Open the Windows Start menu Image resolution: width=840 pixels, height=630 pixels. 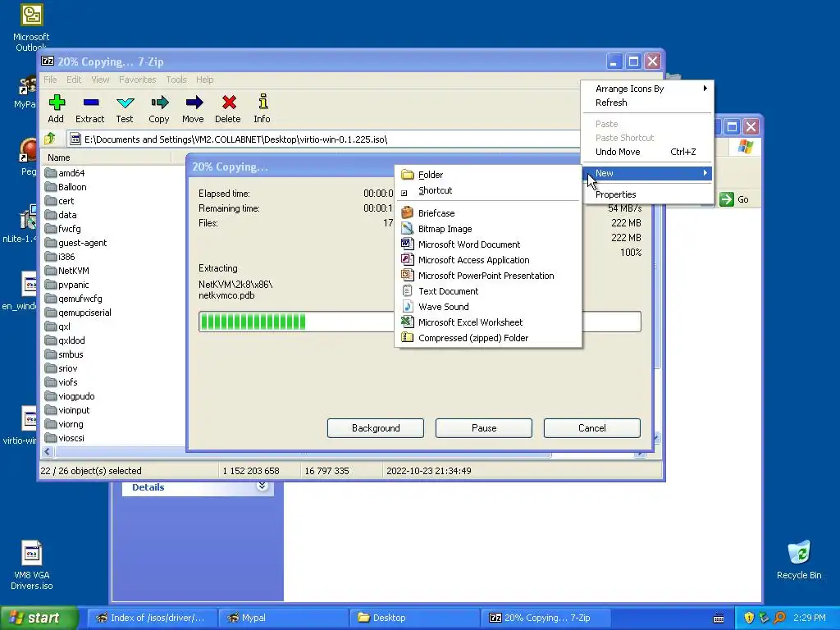tap(39, 618)
